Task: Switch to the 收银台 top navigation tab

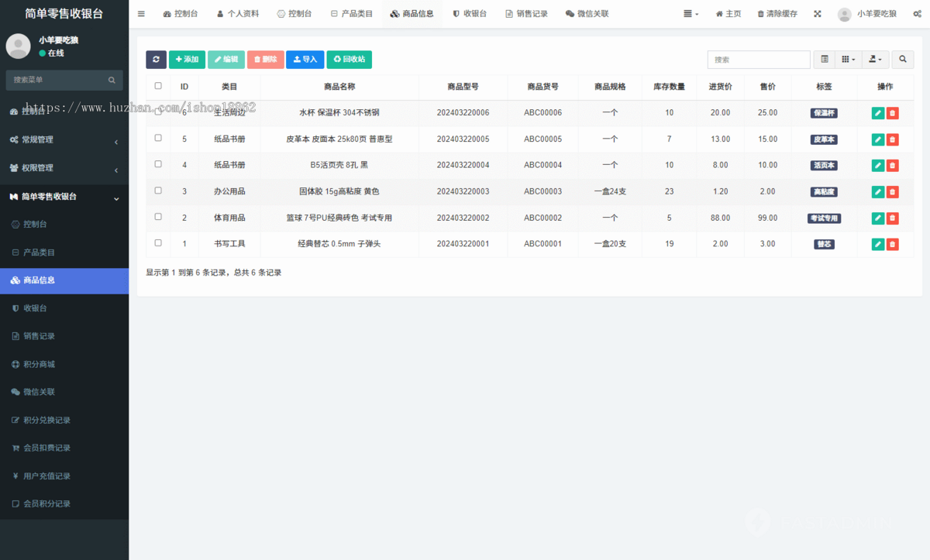Action: coord(470,13)
